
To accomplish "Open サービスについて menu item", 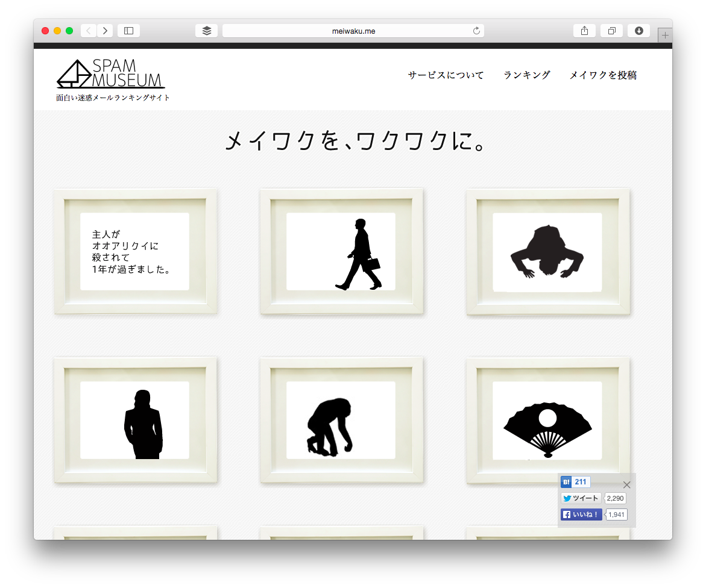I will [x=446, y=75].
